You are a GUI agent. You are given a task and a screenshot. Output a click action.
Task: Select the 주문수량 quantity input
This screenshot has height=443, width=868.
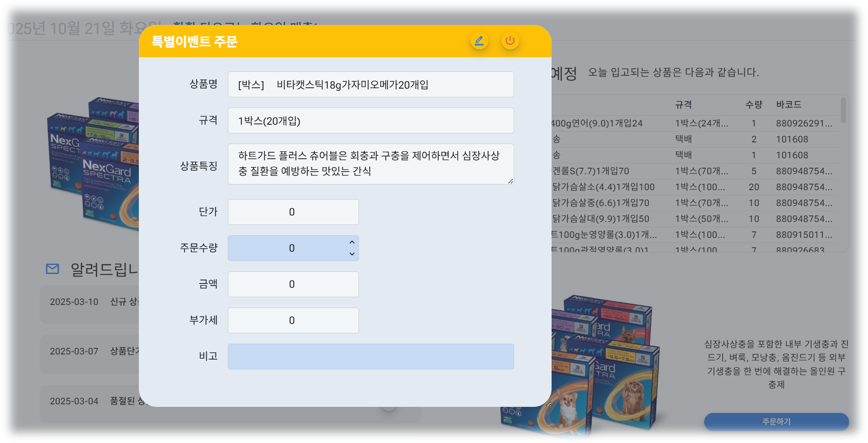[x=288, y=248]
